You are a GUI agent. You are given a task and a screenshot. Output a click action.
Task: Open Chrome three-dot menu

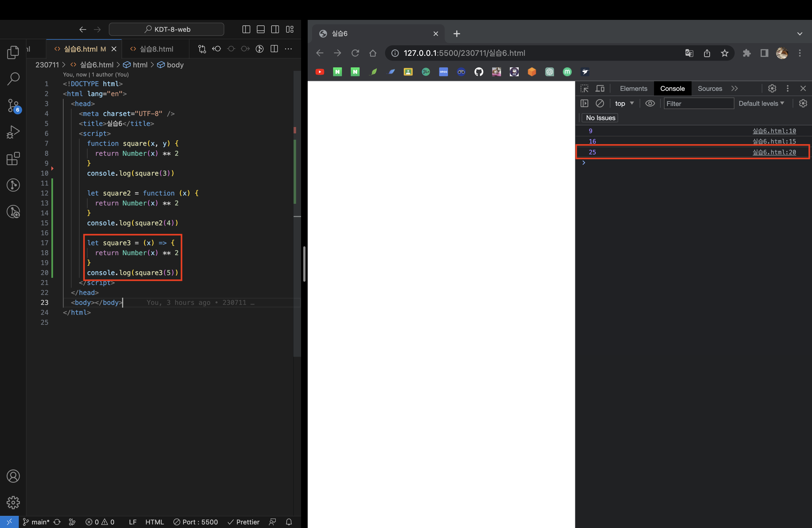(800, 53)
